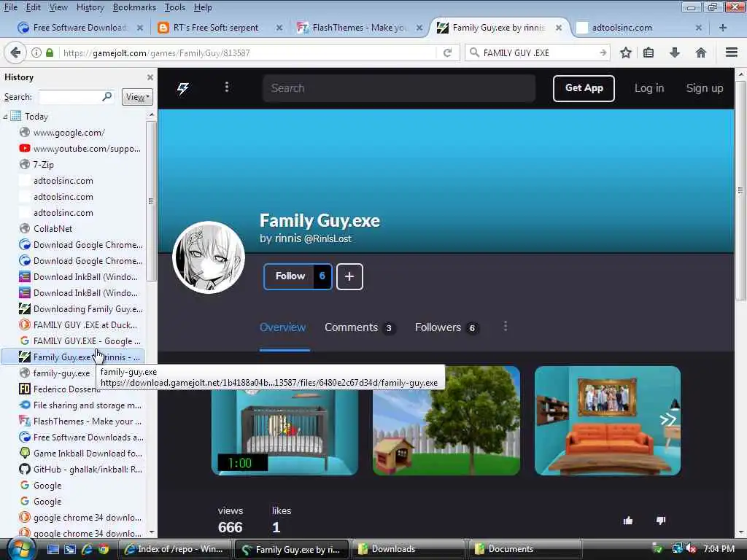Click the search magnifier in History sidebar
Image resolution: width=747 pixels, height=560 pixels.
[x=107, y=97]
